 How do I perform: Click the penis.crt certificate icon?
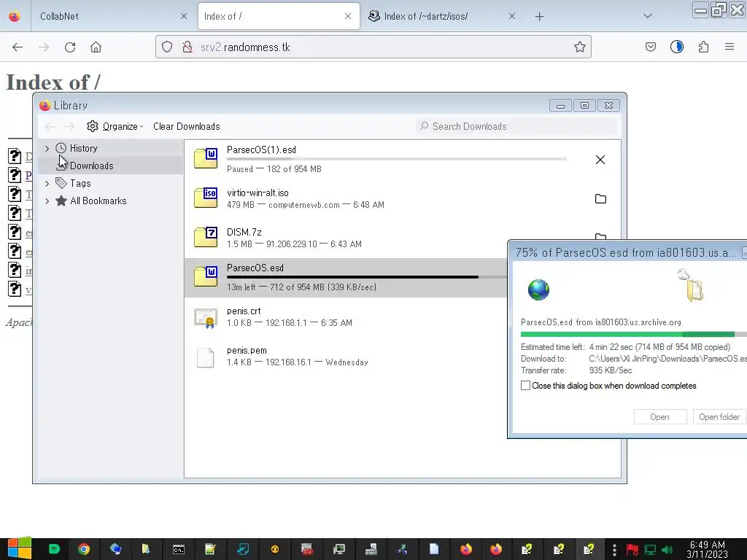pos(206,318)
